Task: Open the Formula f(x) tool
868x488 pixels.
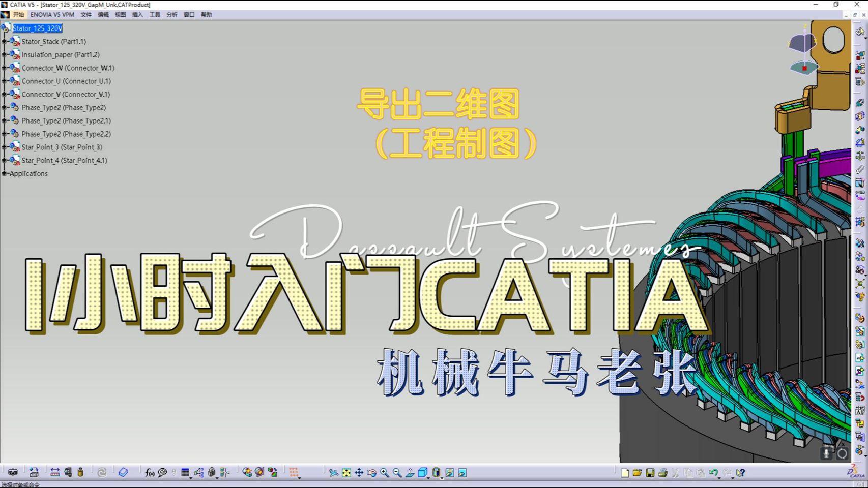Action: tap(150, 472)
